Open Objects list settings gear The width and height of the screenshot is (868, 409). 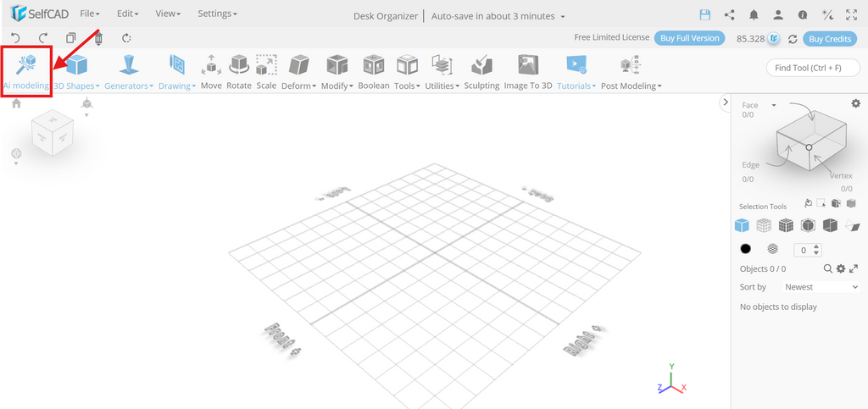pyautogui.click(x=841, y=268)
